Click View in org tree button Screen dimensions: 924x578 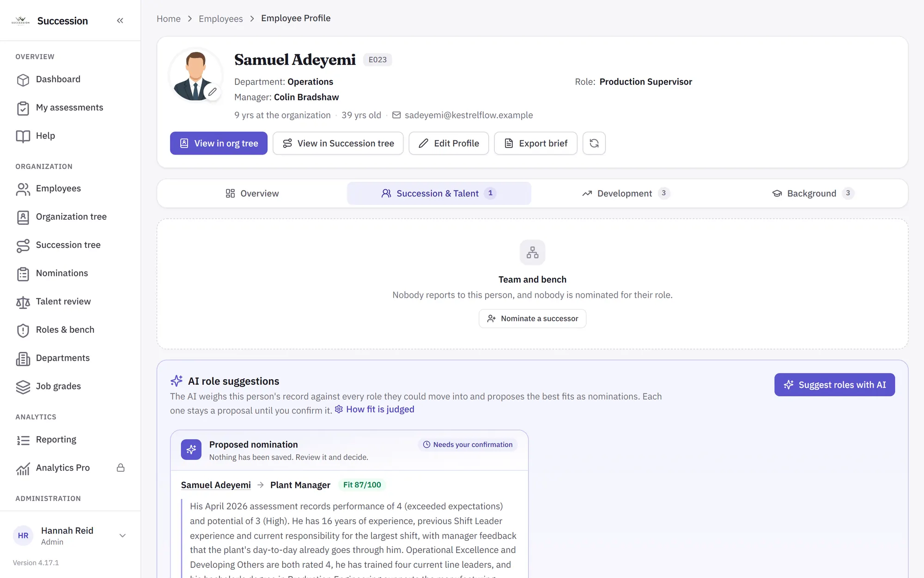(x=219, y=143)
